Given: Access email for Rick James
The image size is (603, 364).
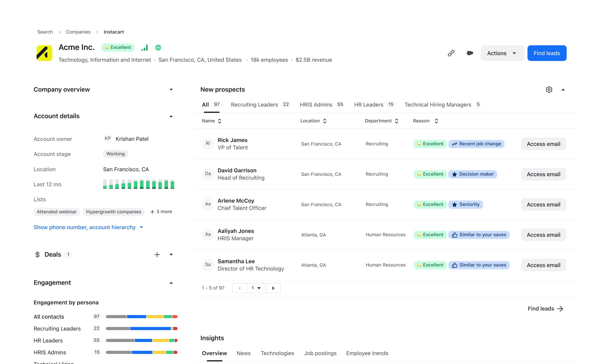Looking at the screenshot, I should [x=543, y=144].
